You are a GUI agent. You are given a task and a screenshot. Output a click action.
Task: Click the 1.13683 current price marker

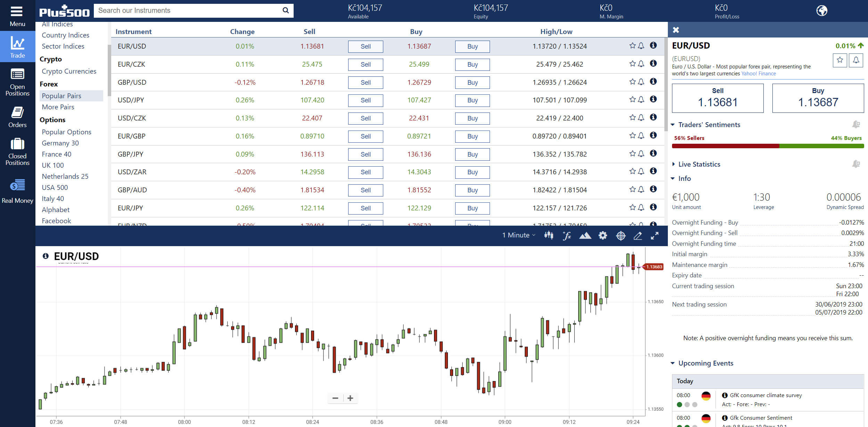pos(654,267)
